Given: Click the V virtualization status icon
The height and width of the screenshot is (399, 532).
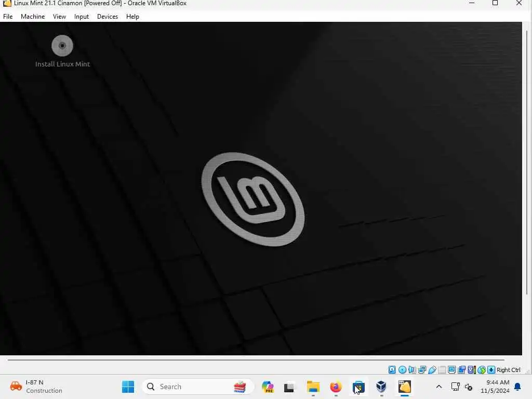Looking at the screenshot, I should coord(471,370).
